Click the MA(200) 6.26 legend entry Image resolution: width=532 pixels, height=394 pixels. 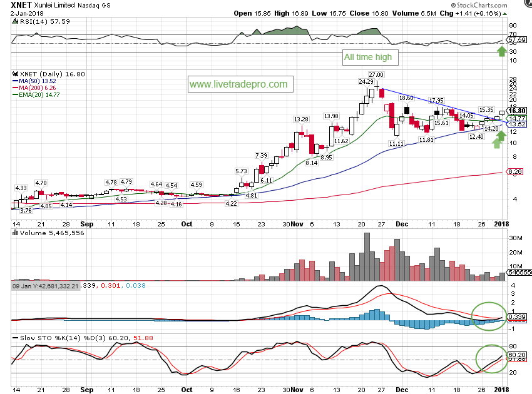tap(37, 88)
